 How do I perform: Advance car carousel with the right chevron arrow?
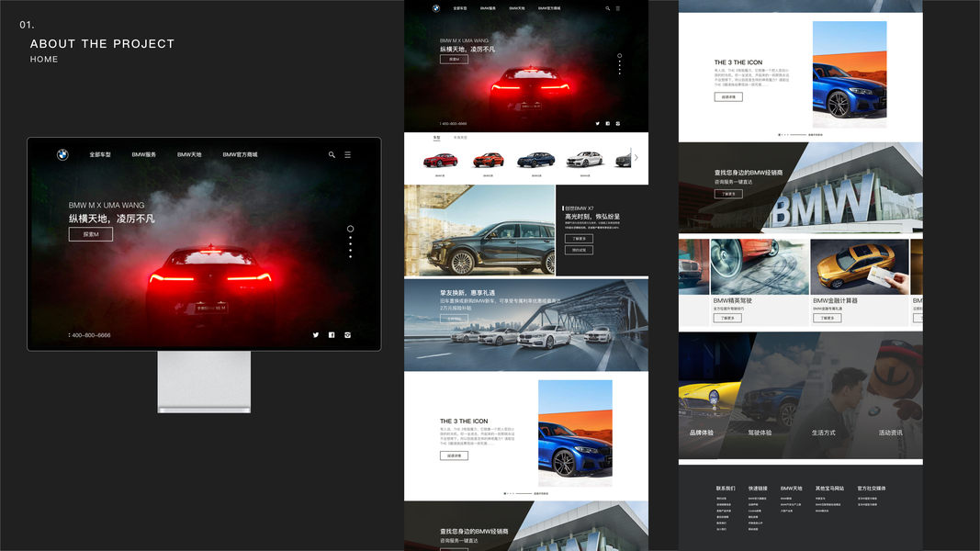636,157
